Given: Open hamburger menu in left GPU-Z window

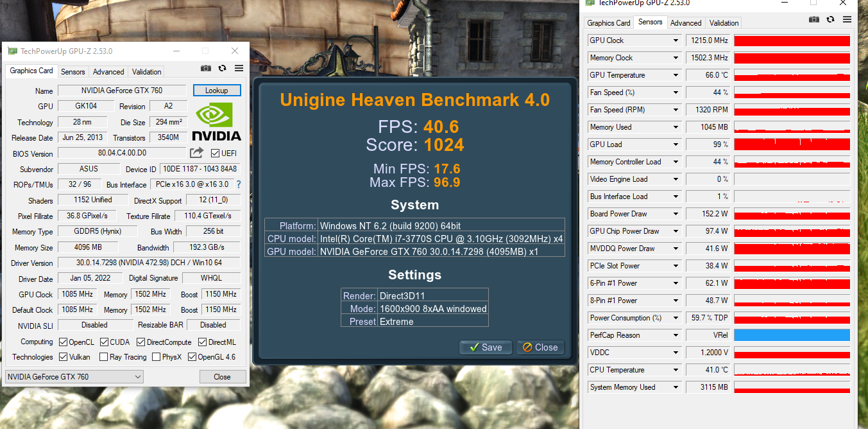Looking at the screenshot, I should pyautogui.click(x=239, y=68).
